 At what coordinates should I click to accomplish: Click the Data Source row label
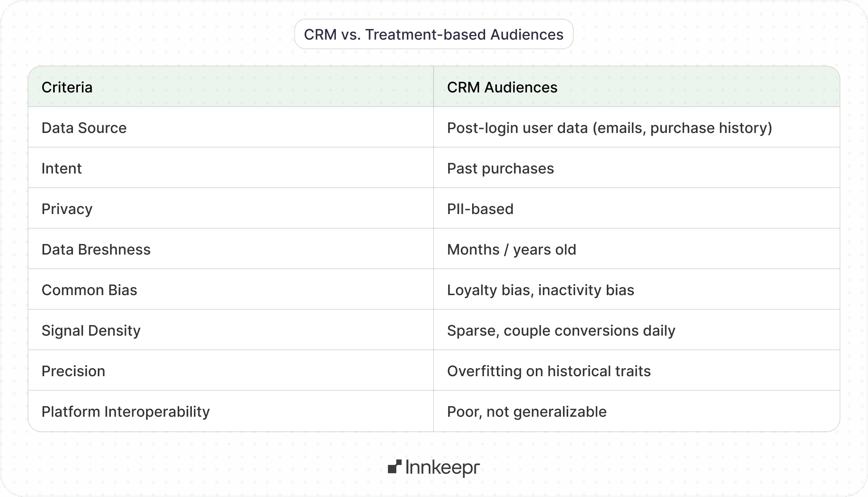click(x=84, y=128)
